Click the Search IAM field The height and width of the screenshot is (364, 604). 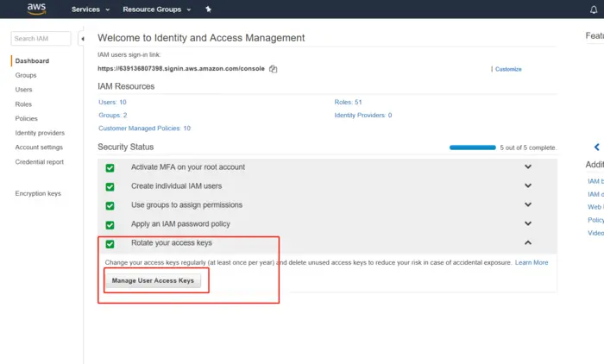point(42,39)
